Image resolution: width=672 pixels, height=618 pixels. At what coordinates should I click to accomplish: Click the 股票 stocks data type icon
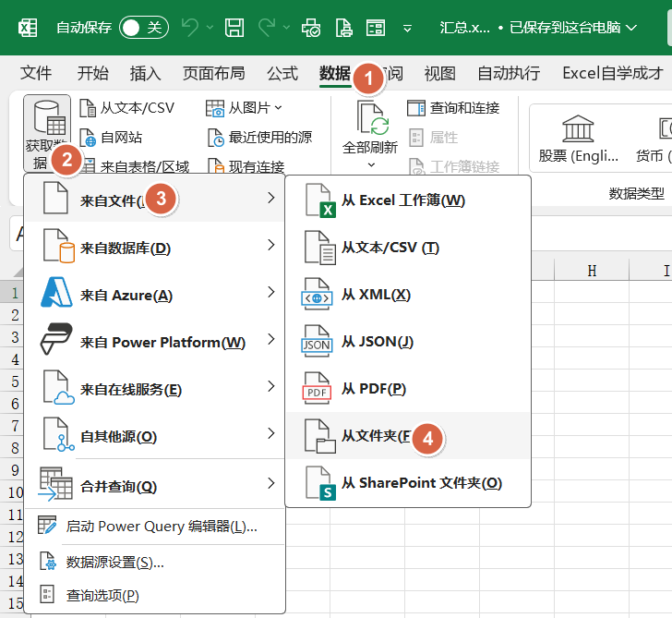pos(578,129)
